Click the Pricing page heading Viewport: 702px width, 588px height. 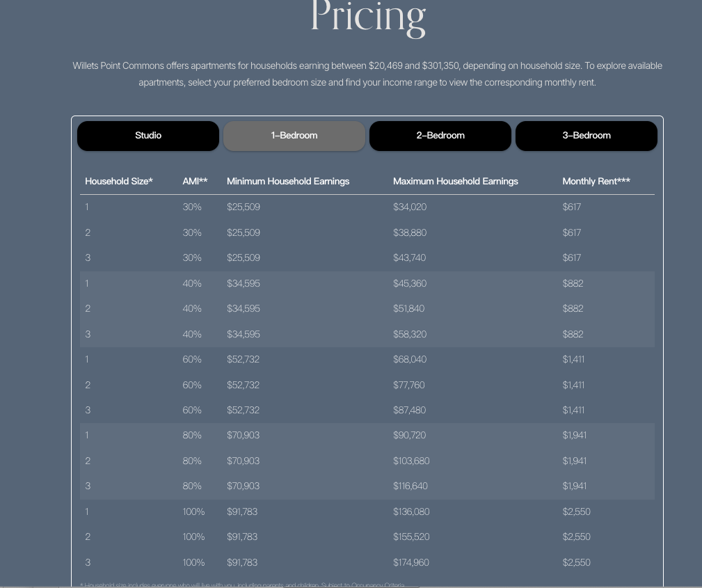[x=367, y=17]
